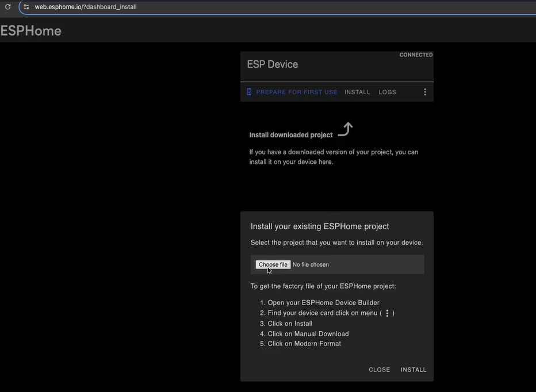Click CLOSE in the install dialog

[379, 370]
